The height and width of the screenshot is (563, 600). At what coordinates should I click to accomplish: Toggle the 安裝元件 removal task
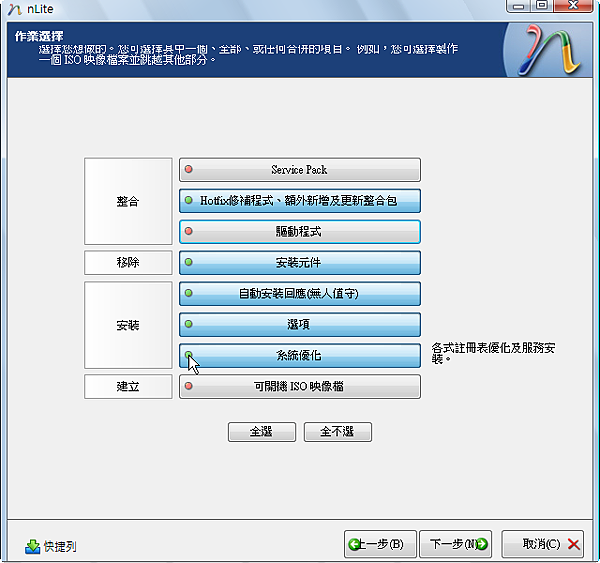[300, 263]
